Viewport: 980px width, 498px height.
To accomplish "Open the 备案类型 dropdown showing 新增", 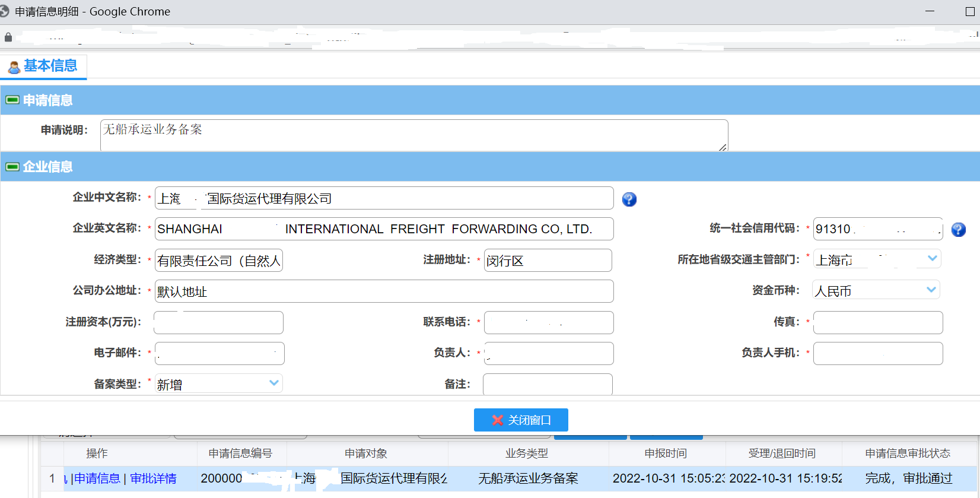I will pos(219,383).
